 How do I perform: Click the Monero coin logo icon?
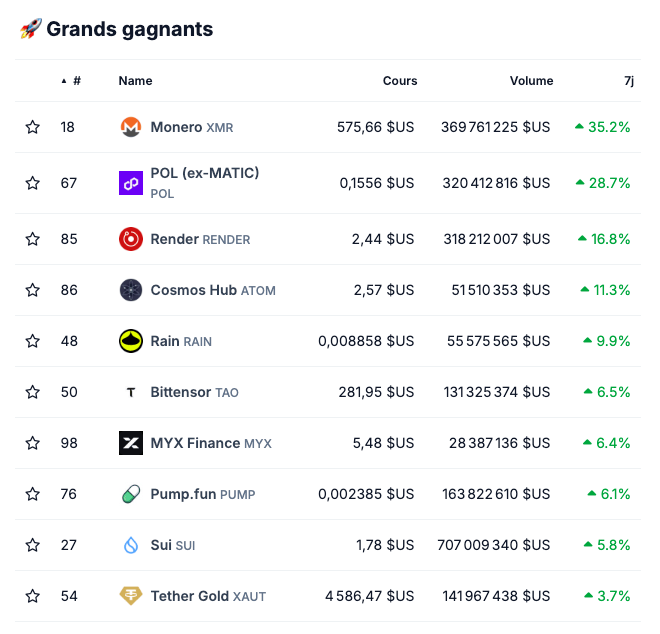tap(131, 128)
